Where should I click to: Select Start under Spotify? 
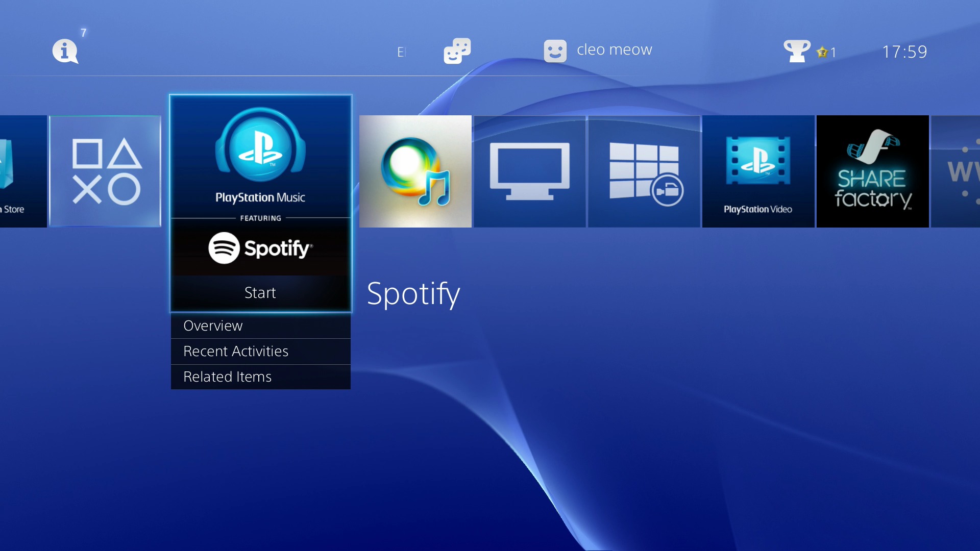(x=260, y=292)
